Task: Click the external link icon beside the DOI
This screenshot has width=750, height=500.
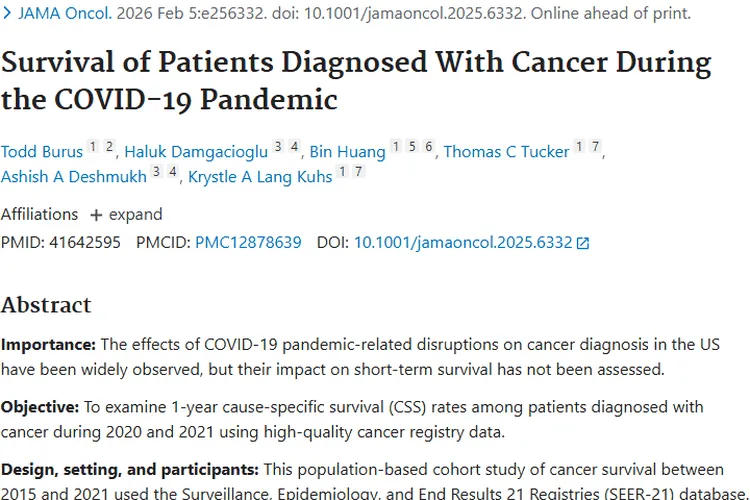Action: (584, 243)
